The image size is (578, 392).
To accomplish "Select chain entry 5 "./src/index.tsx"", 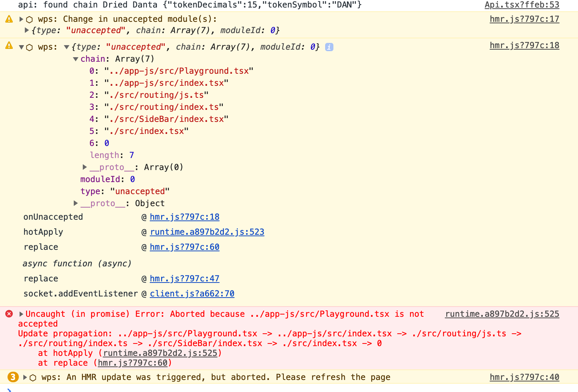I will tap(139, 131).
